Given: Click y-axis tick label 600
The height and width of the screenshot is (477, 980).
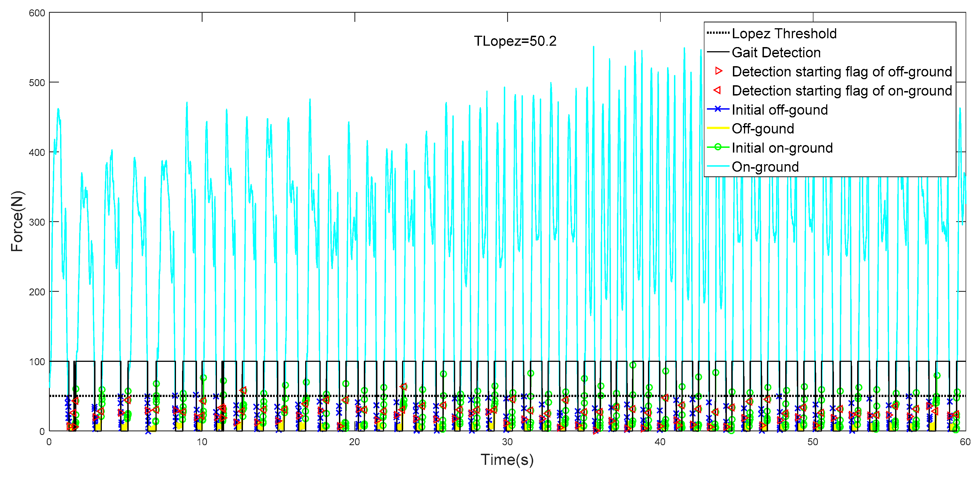Looking at the screenshot, I should click(37, 13).
